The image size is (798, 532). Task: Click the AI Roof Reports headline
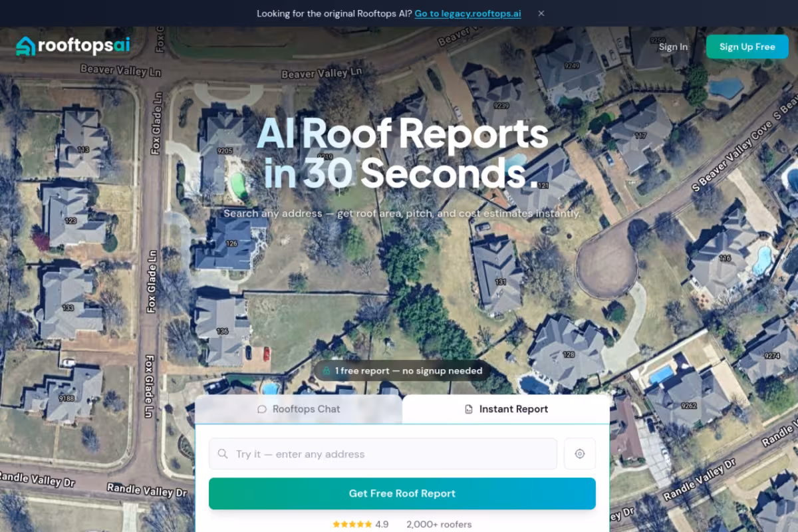click(x=402, y=153)
